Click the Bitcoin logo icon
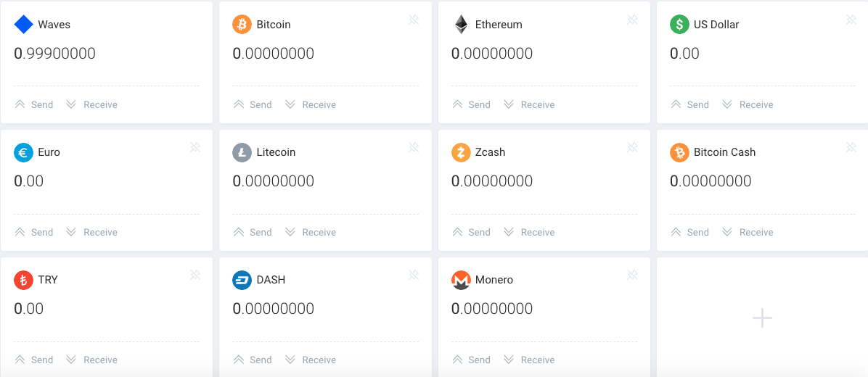The width and height of the screenshot is (868, 377). coord(242,25)
